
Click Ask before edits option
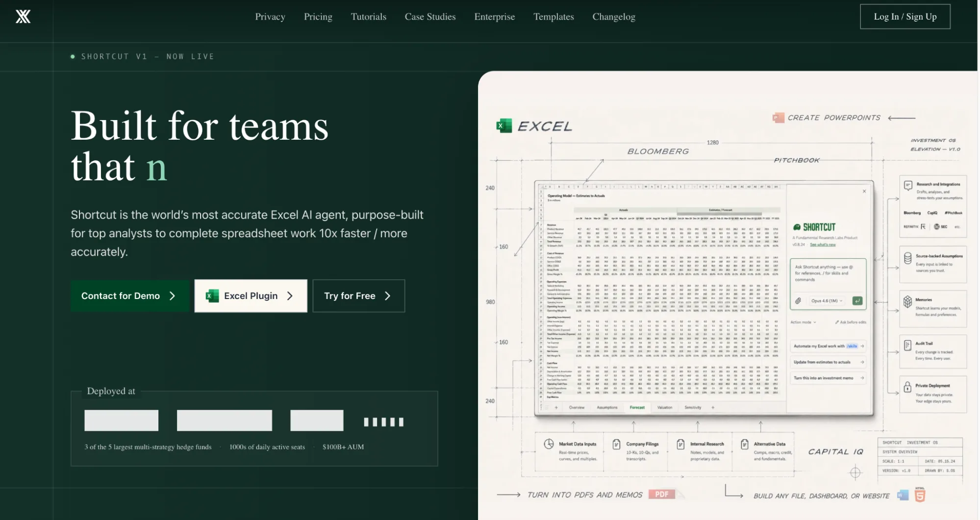tap(851, 322)
